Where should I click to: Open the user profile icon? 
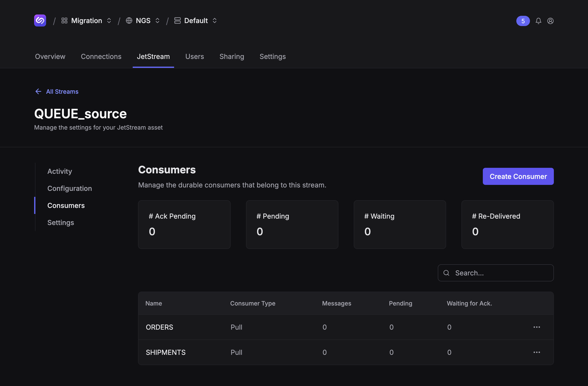550,21
